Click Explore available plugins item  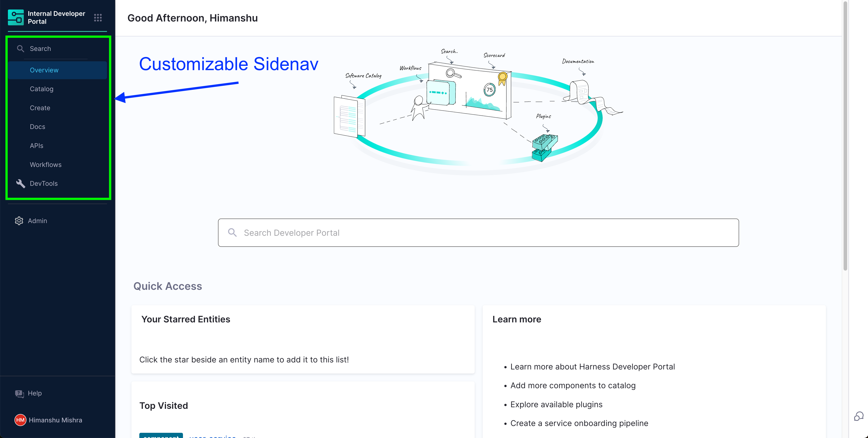coord(556,404)
